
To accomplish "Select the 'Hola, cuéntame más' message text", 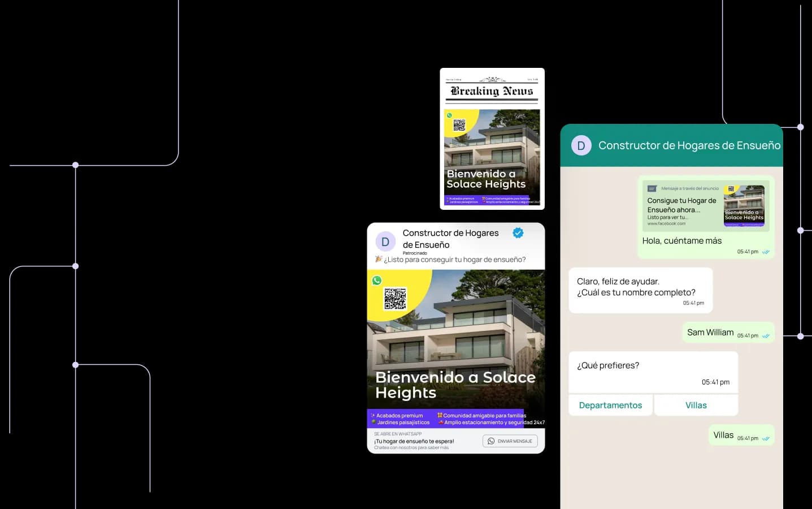I will pyautogui.click(x=681, y=241).
